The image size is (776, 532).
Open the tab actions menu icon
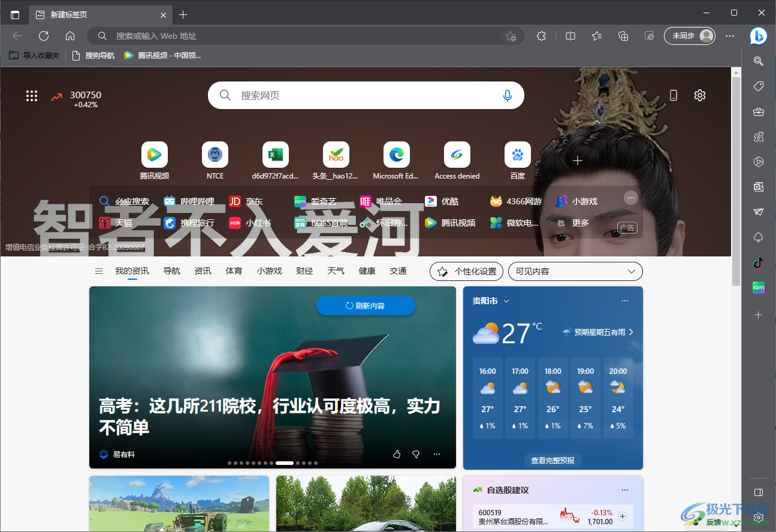coord(15,15)
